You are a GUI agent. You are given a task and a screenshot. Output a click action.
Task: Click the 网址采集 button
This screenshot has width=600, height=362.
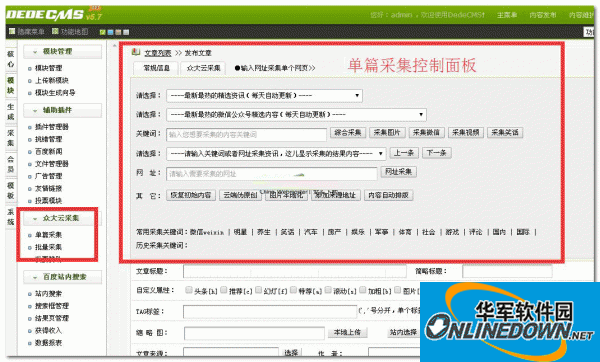point(398,172)
